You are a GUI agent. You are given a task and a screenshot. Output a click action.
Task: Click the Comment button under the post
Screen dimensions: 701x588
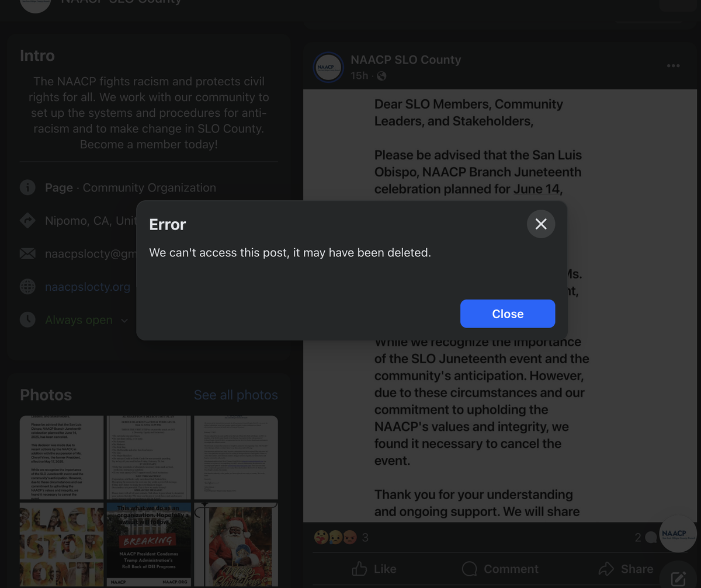pyautogui.click(x=500, y=569)
